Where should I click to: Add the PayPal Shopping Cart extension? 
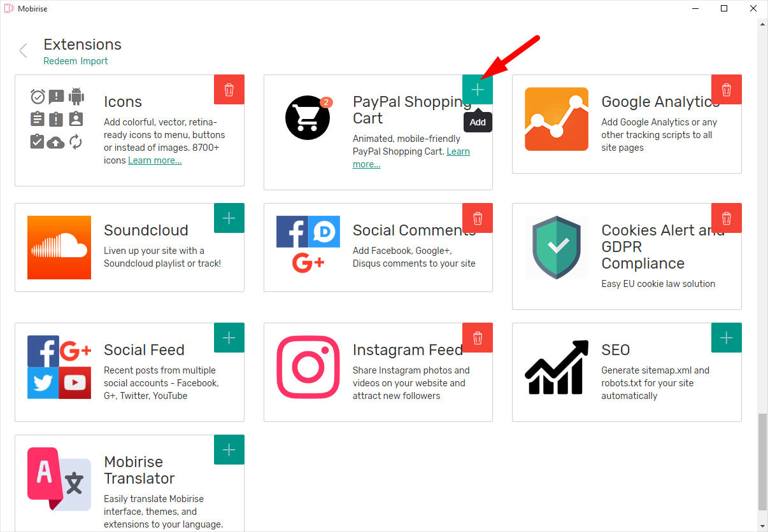pyautogui.click(x=477, y=89)
